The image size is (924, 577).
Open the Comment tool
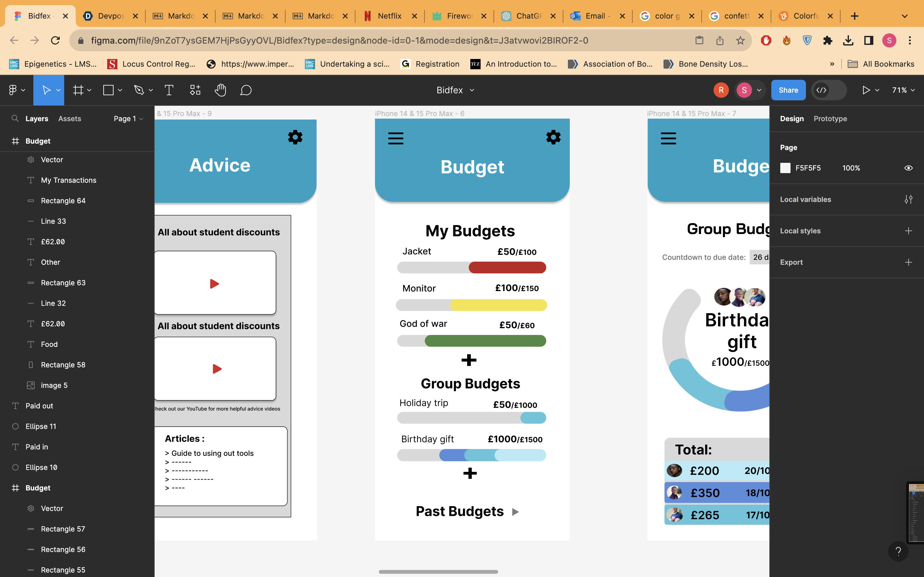245,90
